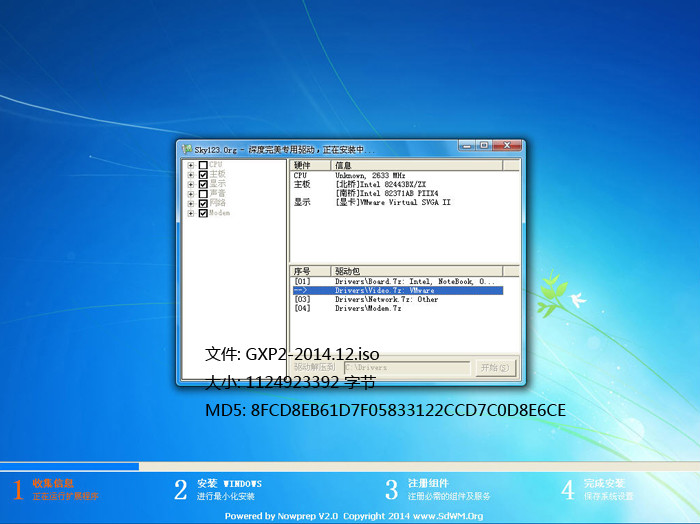
Task: Check the 声音 driver checkbox
Action: tap(203, 194)
